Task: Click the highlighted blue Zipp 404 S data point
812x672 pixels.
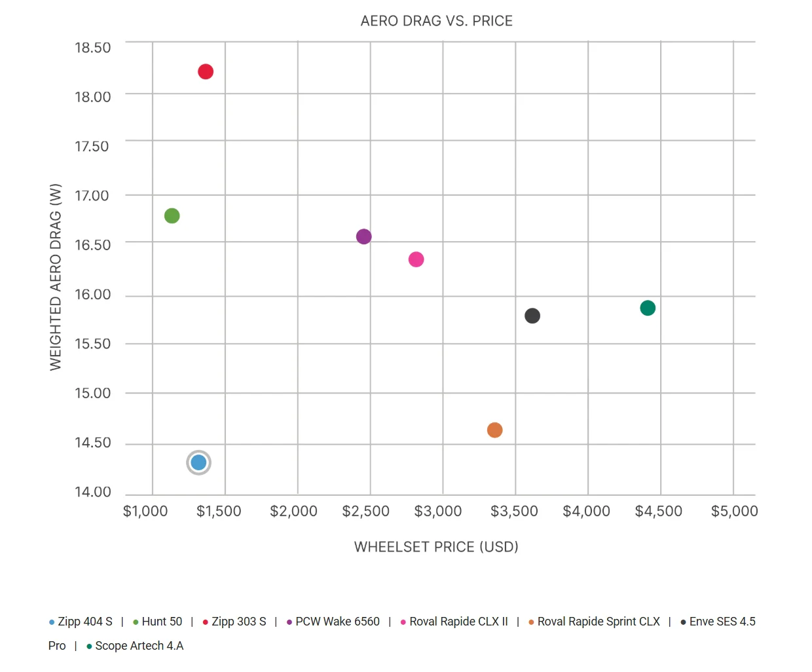Action: coord(198,463)
